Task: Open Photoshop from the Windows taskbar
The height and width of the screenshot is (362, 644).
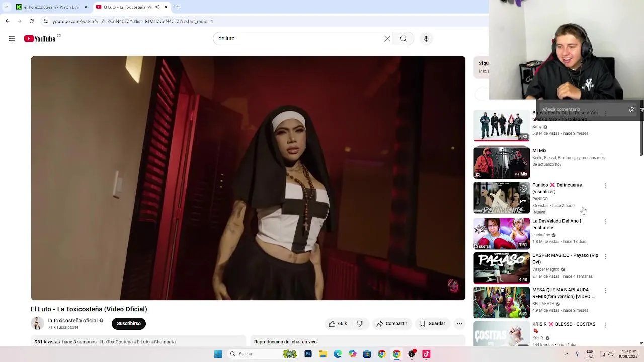Action: point(308,354)
